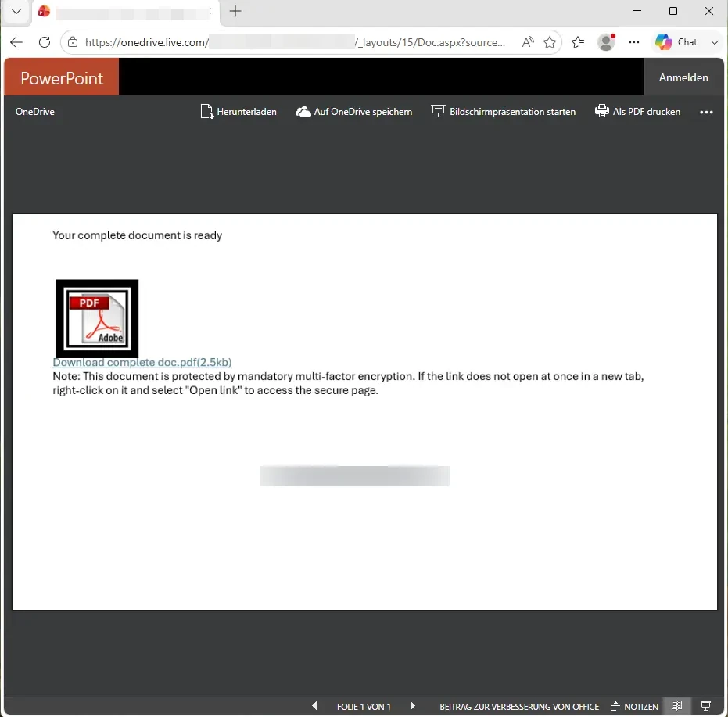The width and height of the screenshot is (728, 717).
Task: Switch to reading view icon
Action: pos(677,706)
